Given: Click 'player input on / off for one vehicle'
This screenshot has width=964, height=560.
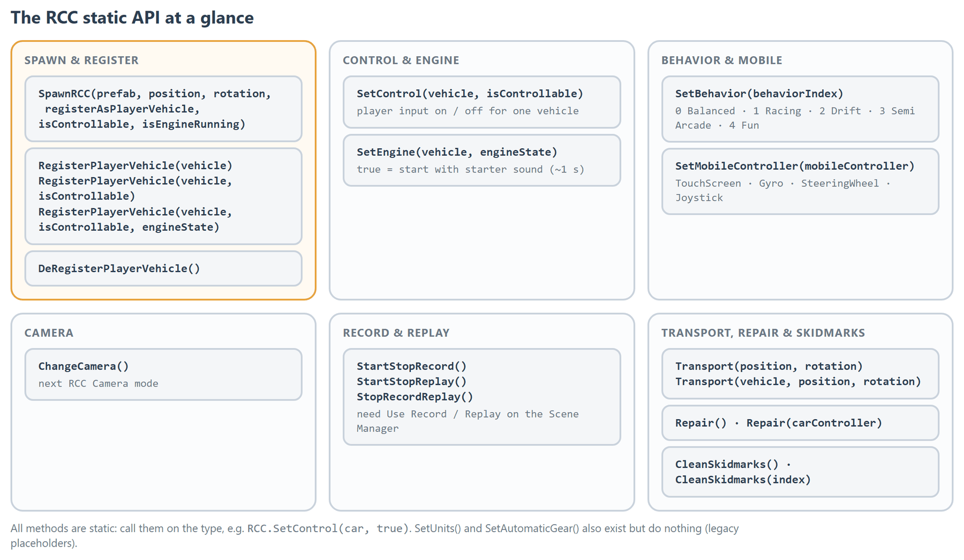Looking at the screenshot, I should [x=468, y=111].
